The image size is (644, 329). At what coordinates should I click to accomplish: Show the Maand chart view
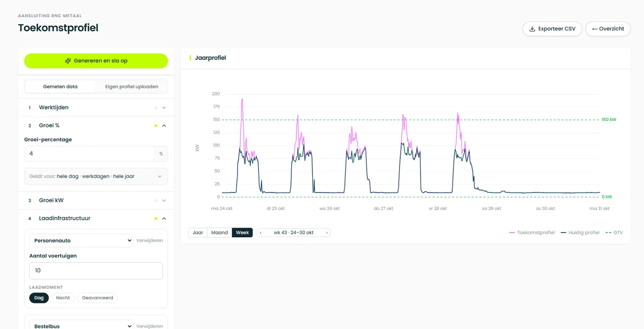220,233
